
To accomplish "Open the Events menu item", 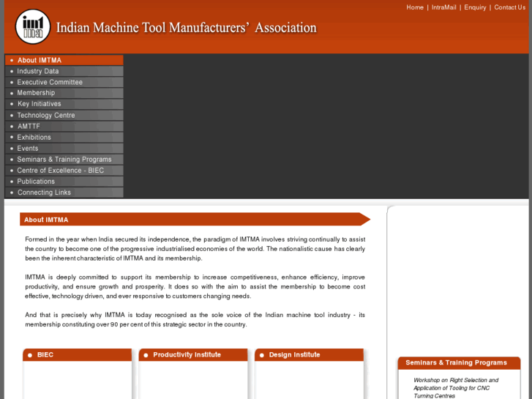I will (x=64, y=148).
